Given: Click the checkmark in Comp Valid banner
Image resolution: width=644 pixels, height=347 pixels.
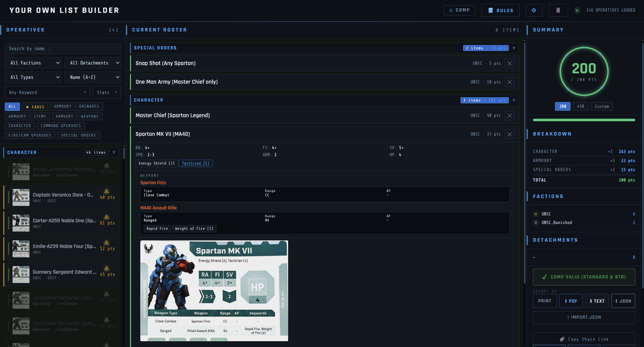Looking at the screenshot, I should (545, 277).
